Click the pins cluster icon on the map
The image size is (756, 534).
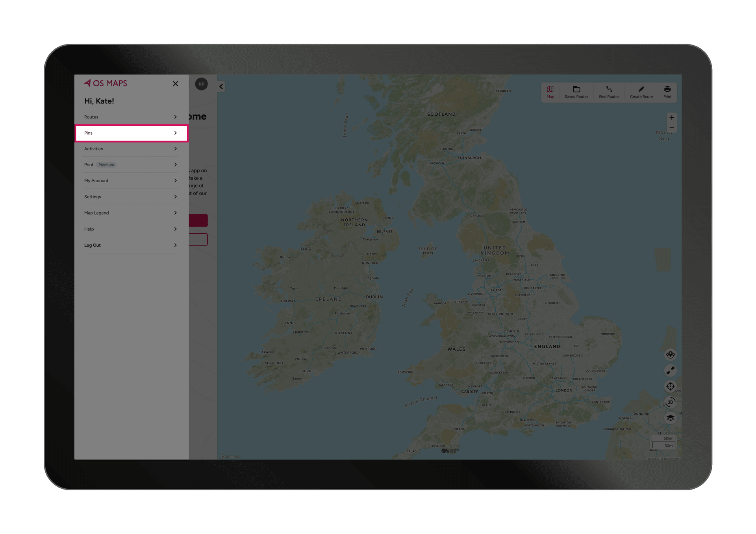coord(671,355)
